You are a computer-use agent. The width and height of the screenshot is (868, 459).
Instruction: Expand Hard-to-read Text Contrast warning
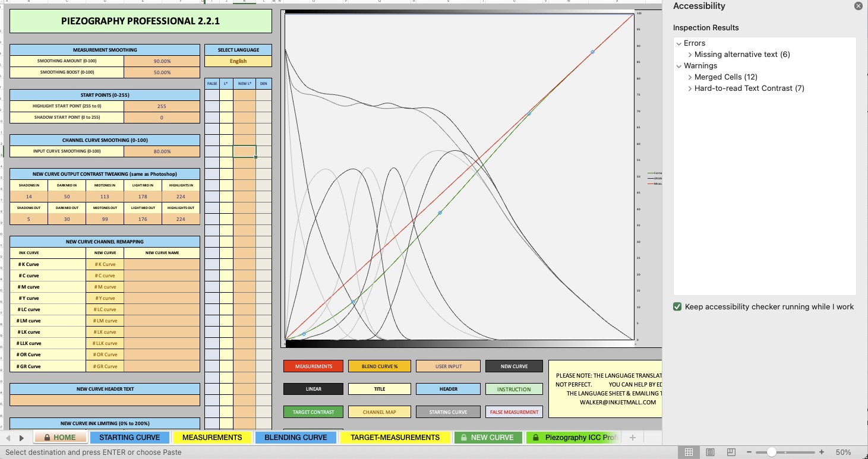(690, 88)
